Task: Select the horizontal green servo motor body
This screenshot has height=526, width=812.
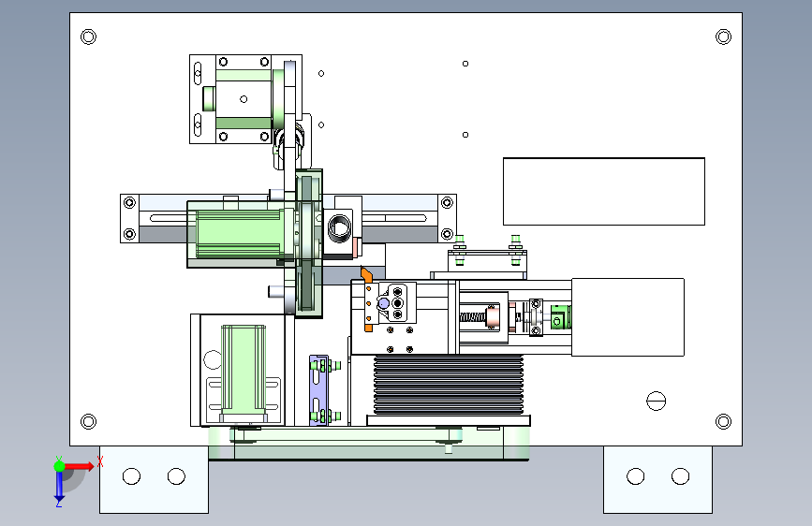Action: point(239,234)
